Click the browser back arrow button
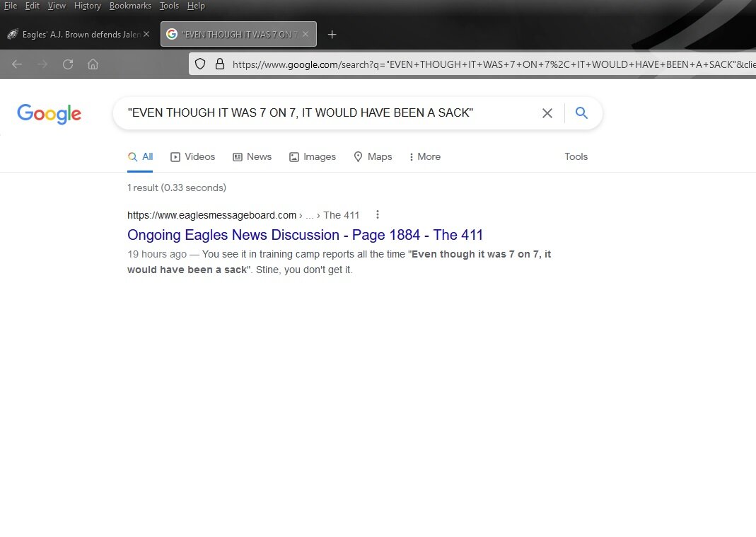 [x=17, y=64]
